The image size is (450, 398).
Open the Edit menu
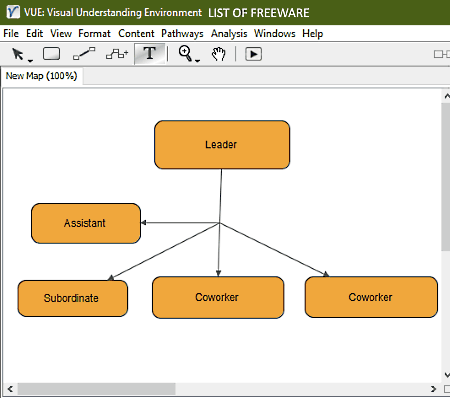(35, 33)
